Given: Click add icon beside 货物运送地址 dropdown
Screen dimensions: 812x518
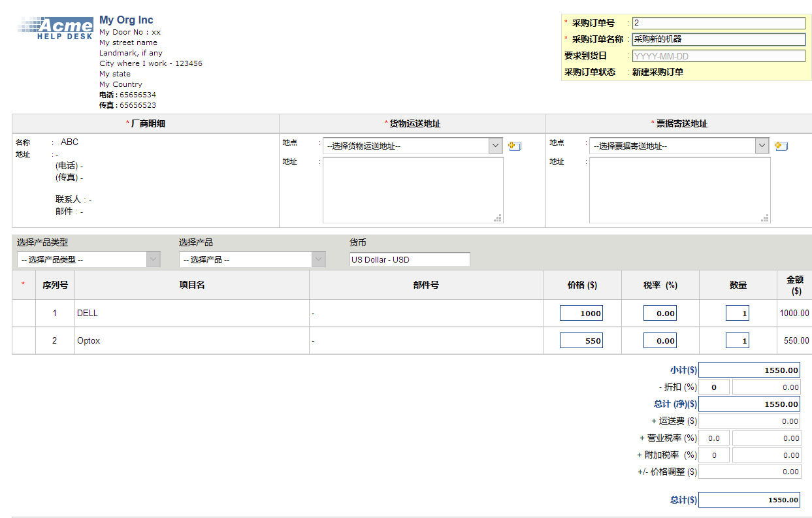Looking at the screenshot, I should coord(515,146).
